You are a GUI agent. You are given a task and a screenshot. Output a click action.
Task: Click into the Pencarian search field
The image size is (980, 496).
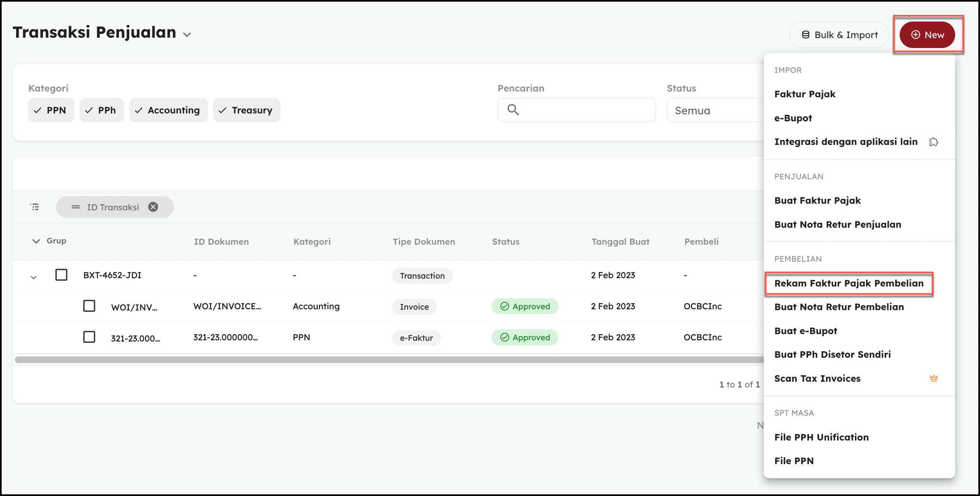tap(577, 110)
